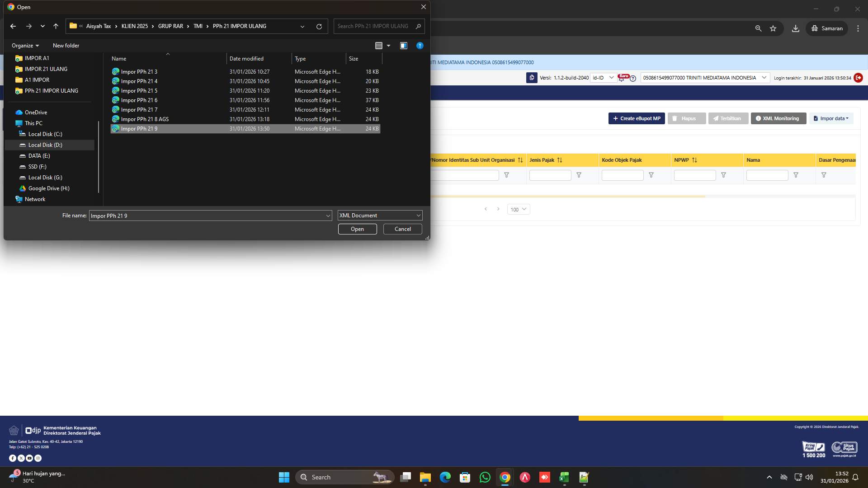
Task: Click inside the File name input field
Action: (x=208, y=216)
